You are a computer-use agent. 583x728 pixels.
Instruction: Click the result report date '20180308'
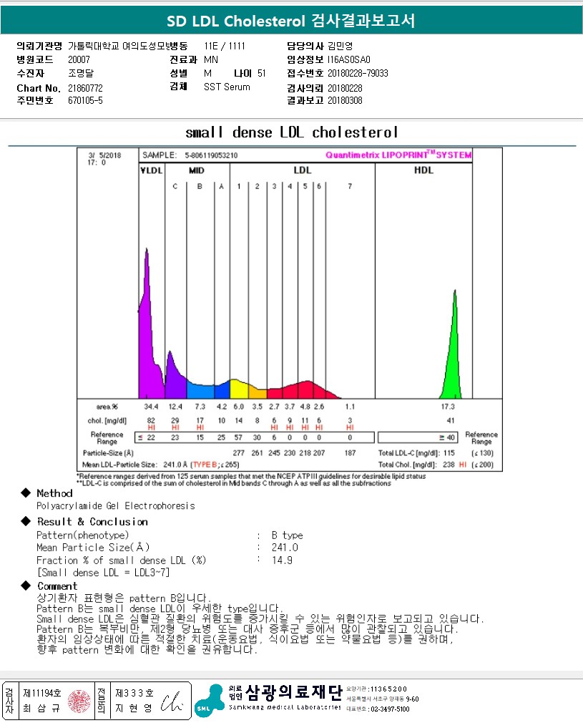[345, 100]
